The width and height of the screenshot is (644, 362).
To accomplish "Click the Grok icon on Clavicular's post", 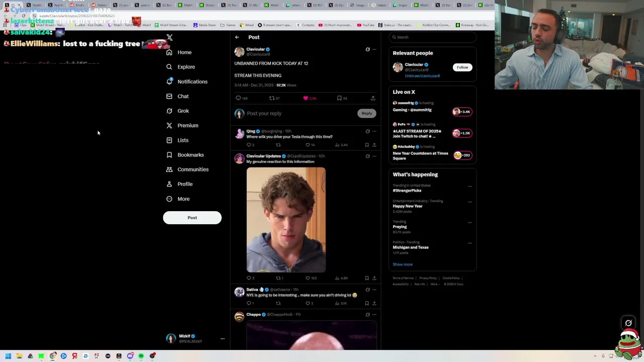I will 367,49.
